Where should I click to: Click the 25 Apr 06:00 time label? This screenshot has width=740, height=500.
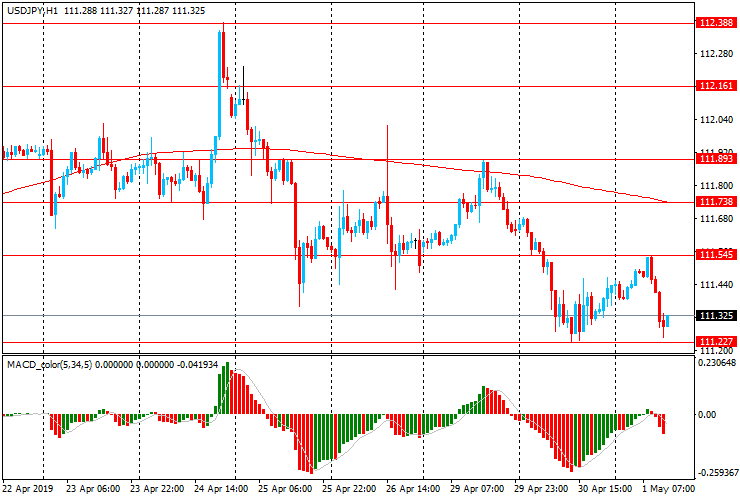point(285,488)
